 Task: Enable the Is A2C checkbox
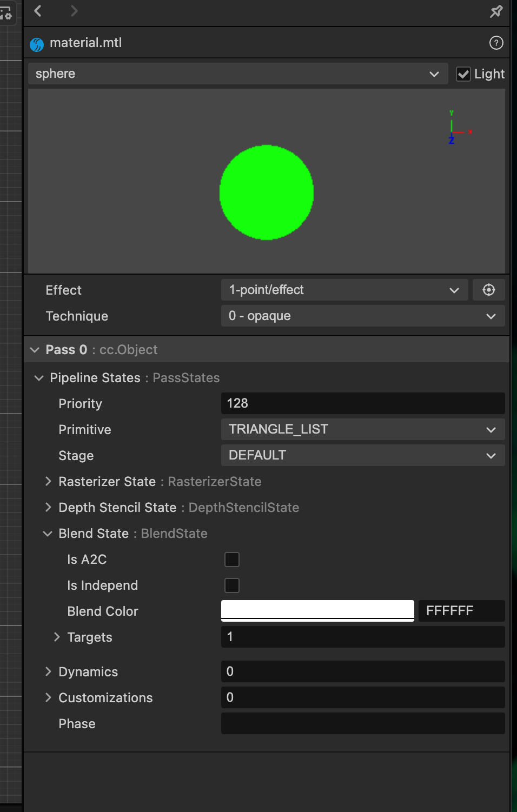tap(232, 560)
